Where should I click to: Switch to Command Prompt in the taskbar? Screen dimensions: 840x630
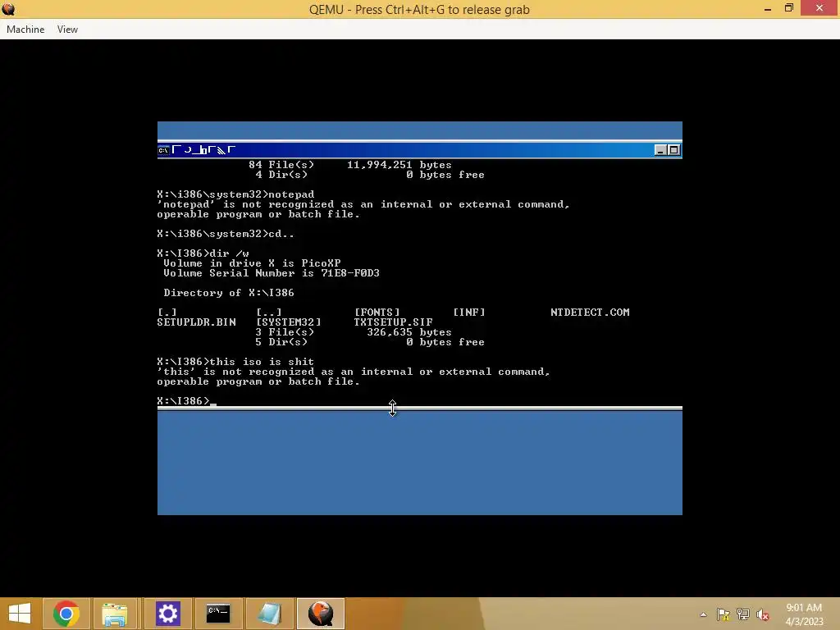[x=218, y=614]
